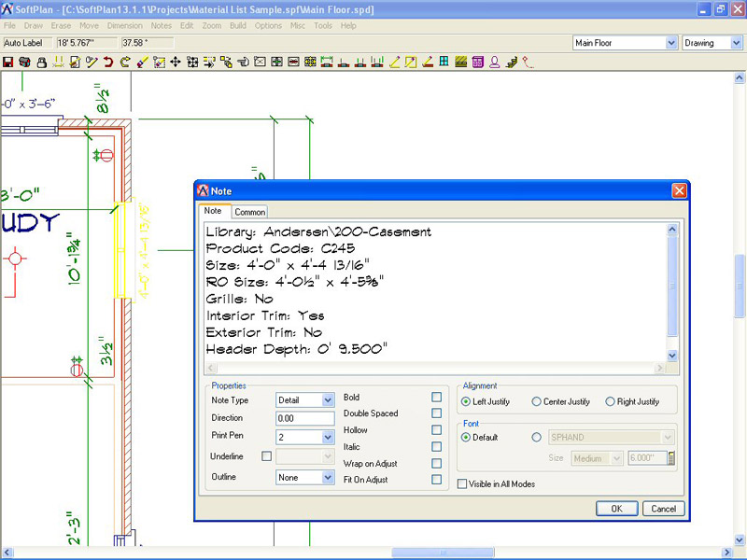Select the red line with pencil icon

(428, 62)
